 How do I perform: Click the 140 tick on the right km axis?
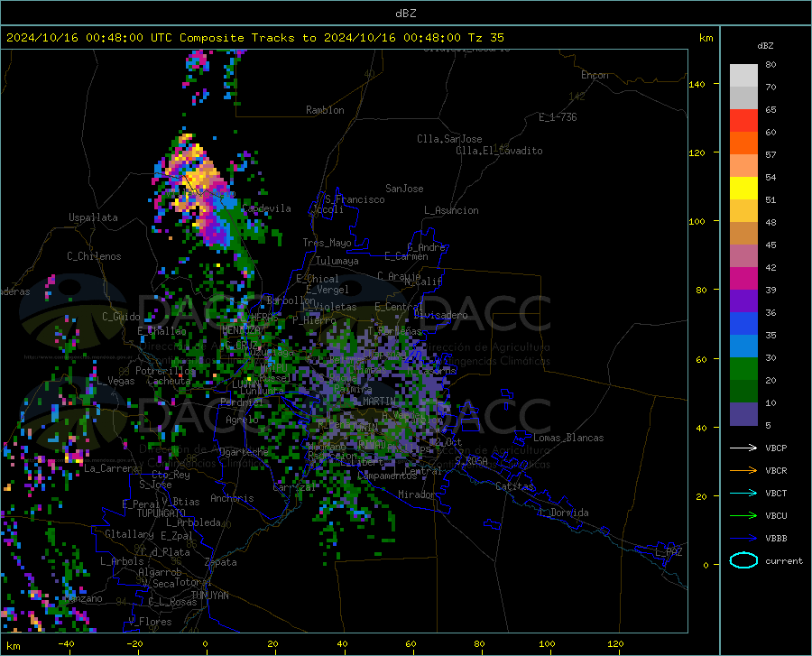point(697,84)
